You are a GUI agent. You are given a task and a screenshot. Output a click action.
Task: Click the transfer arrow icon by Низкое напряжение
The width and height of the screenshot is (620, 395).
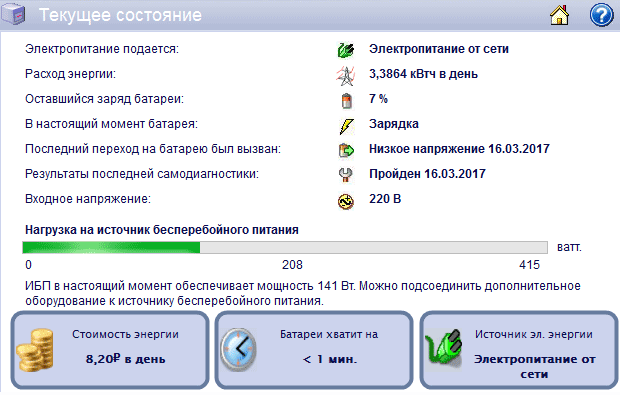[x=346, y=150]
